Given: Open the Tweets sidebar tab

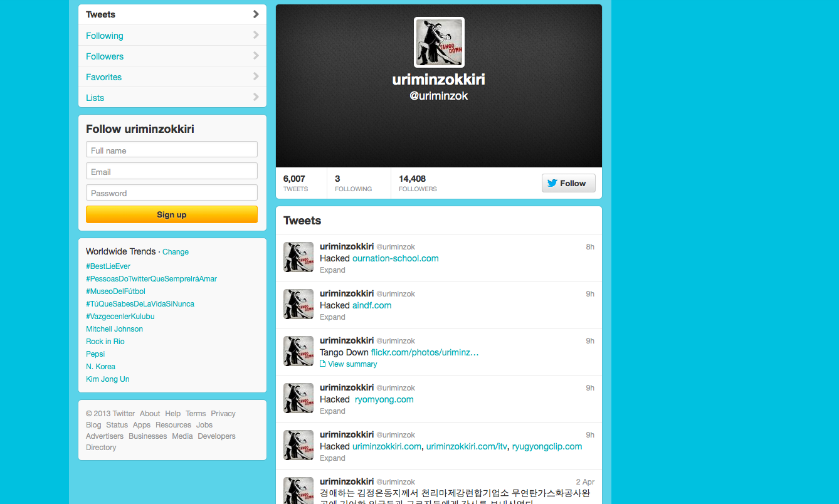Looking at the screenshot, I should pyautogui.click(x=172, y=14).
